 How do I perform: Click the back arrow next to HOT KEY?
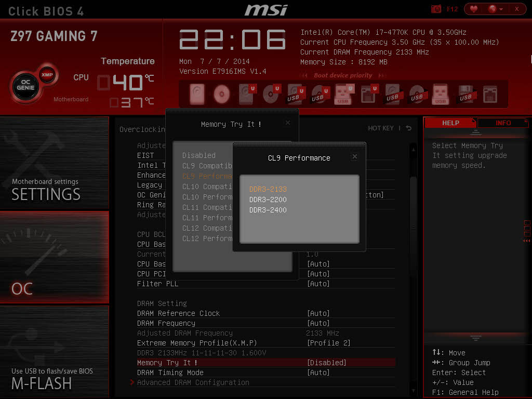pyautogui.click(x=409, y=128)
